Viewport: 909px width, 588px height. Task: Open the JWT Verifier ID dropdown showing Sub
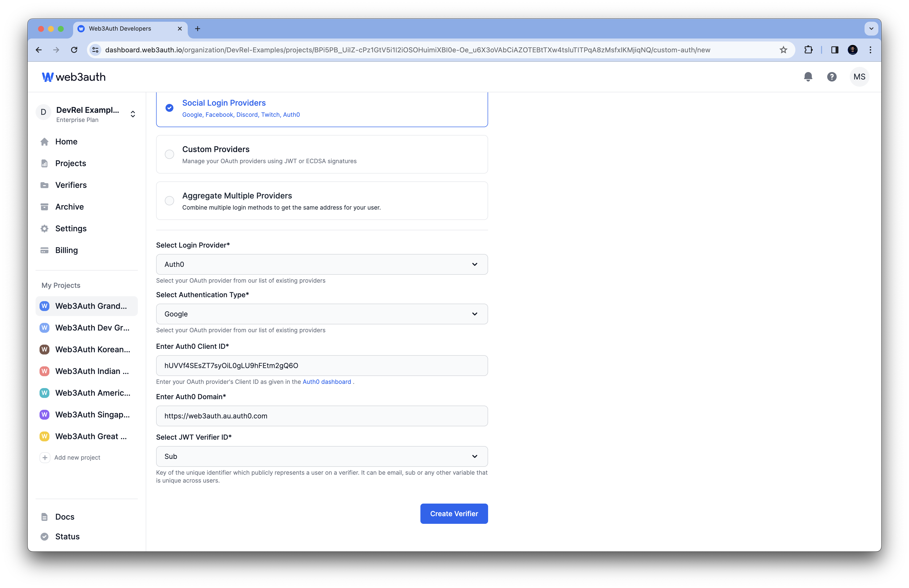322,456
